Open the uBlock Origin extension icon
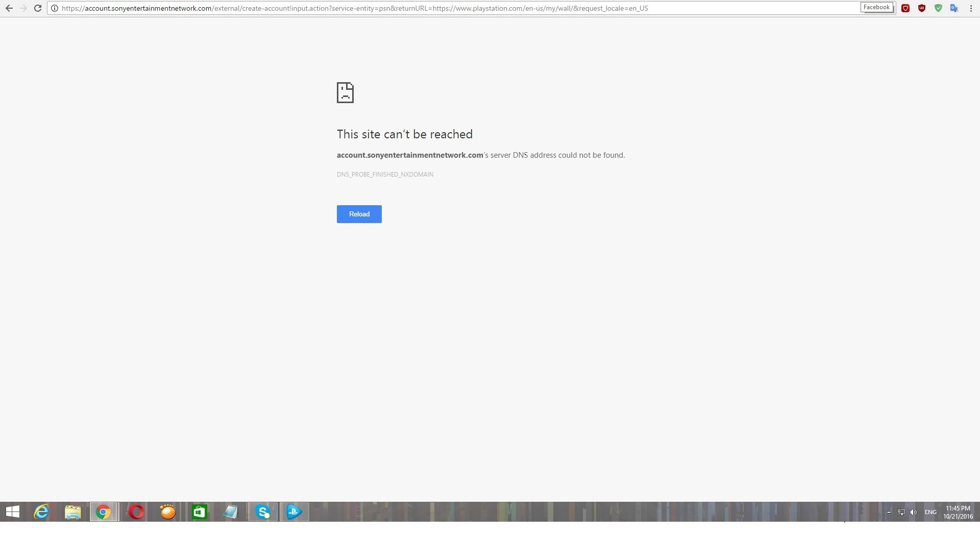This screenshot has height=536, width=980. 922,8
